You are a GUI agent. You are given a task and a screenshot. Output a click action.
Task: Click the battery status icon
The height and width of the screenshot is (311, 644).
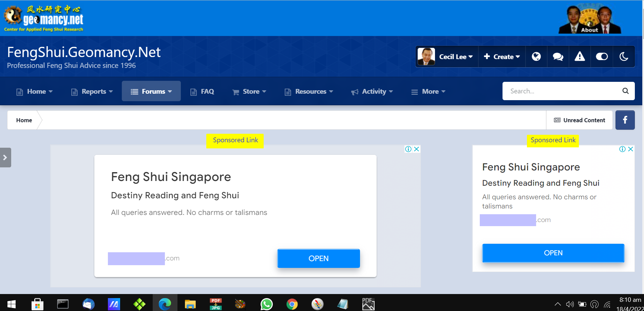pos(582,304)
